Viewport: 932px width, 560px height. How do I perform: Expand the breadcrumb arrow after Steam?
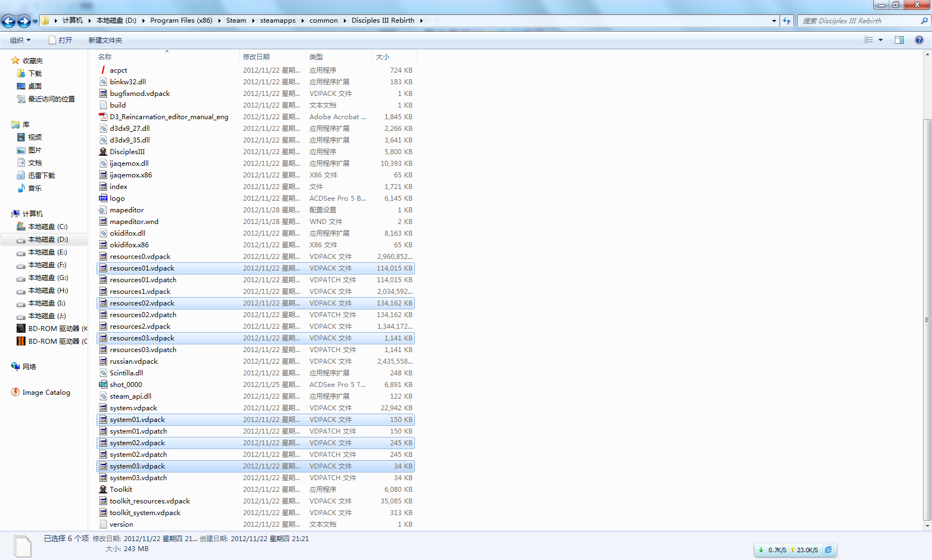coord(254,21)
